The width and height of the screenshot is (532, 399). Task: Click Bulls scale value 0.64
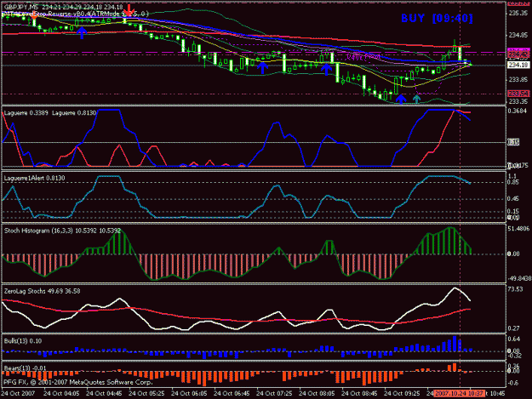tap(514, 339)
